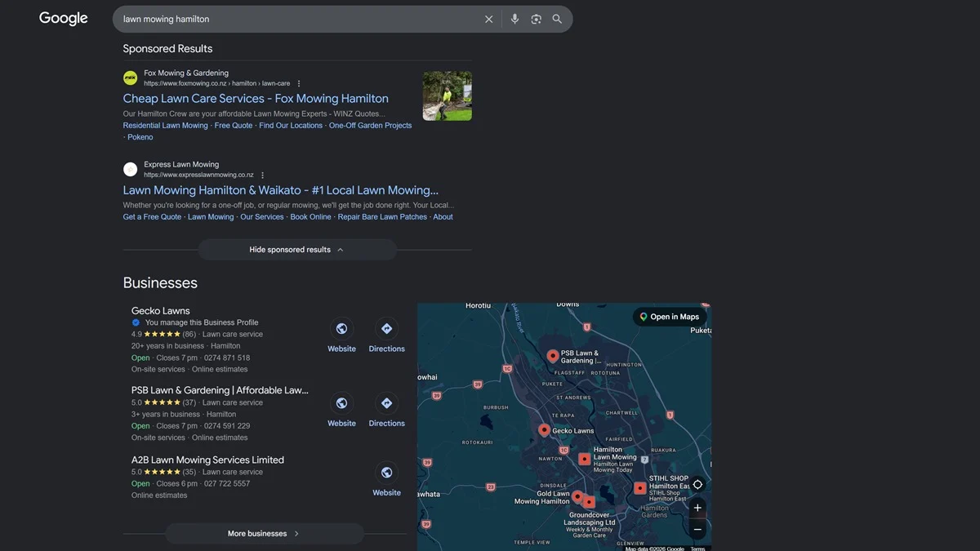Select PSB Lawn & Gardening map pin
Image resolution: width=980 pixels, height=551 pixels.
[x=553, y=356]
